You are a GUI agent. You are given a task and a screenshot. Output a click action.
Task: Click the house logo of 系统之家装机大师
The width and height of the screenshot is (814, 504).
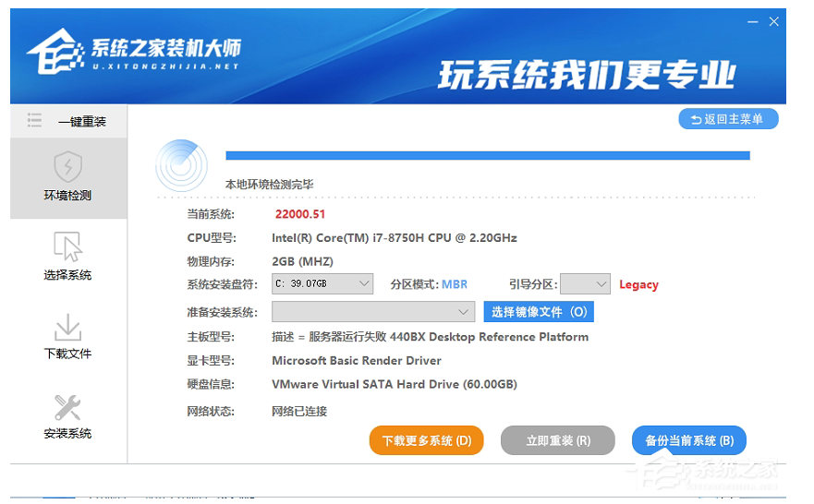pos(56,52)
